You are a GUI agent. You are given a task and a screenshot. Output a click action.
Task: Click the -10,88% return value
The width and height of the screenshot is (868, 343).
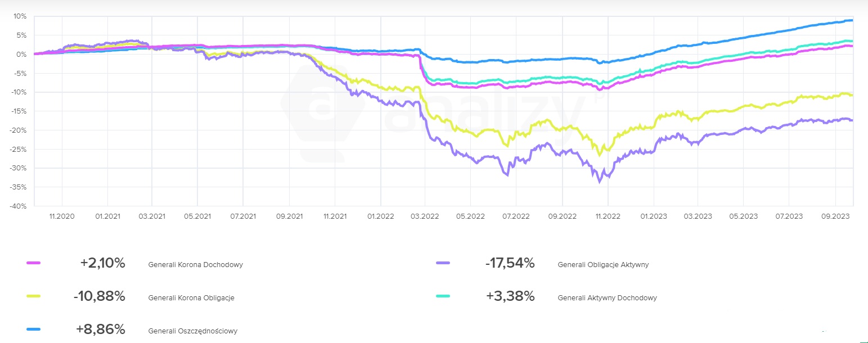tap(99, 296)
